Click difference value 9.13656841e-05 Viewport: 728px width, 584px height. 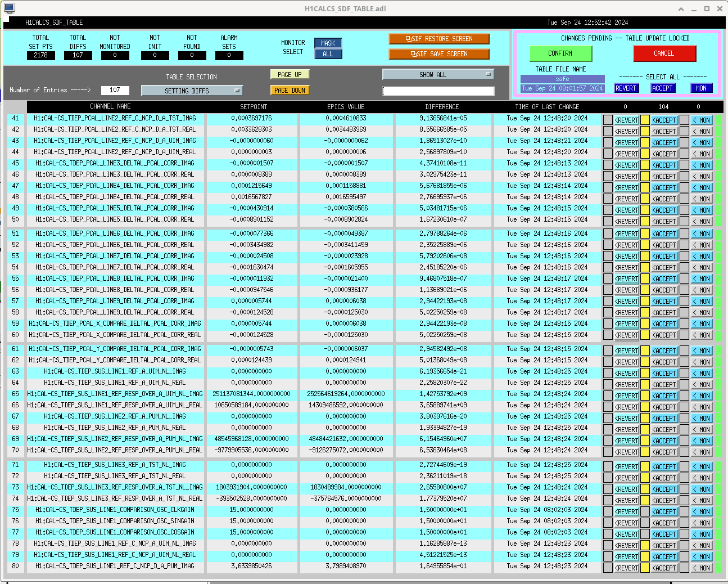click(x=443, y=118)
